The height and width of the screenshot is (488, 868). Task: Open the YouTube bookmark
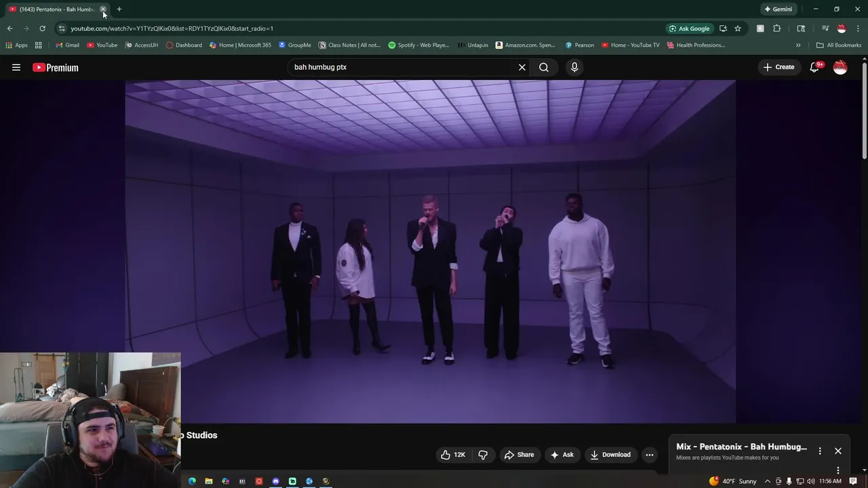(x=102, y=45)
